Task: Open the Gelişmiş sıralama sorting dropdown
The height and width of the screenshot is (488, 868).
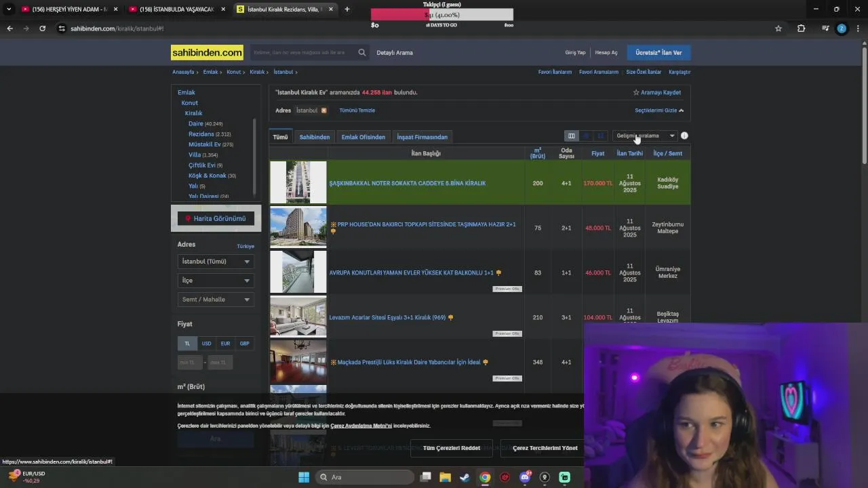Action: pyautogui.click(x=645, y=136)
